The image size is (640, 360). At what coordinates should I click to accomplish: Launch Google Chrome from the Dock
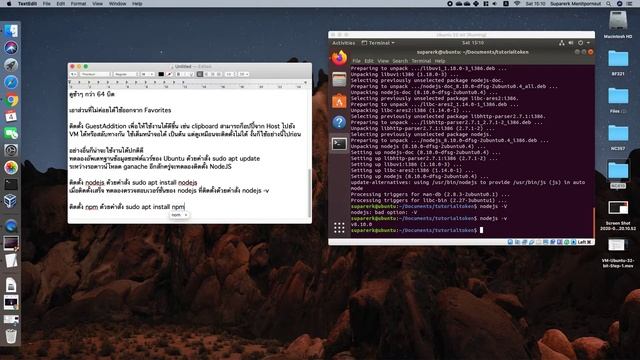point(11,100)
